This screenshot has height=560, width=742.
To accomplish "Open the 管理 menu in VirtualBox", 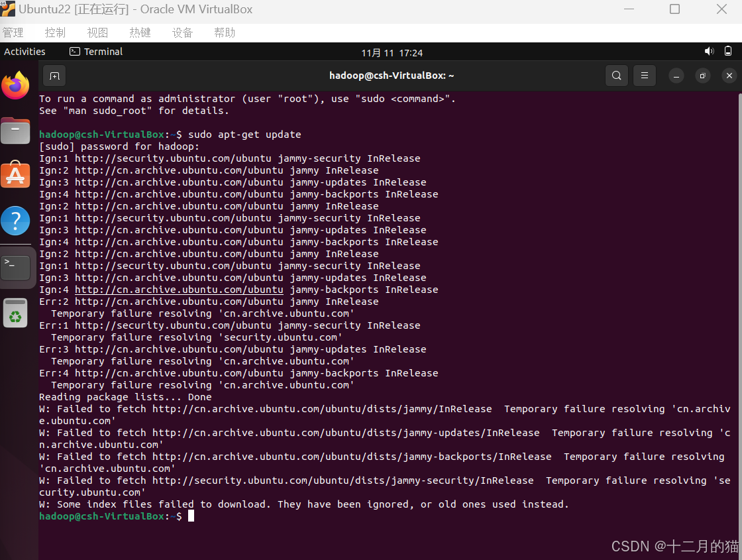I will 13,32.
